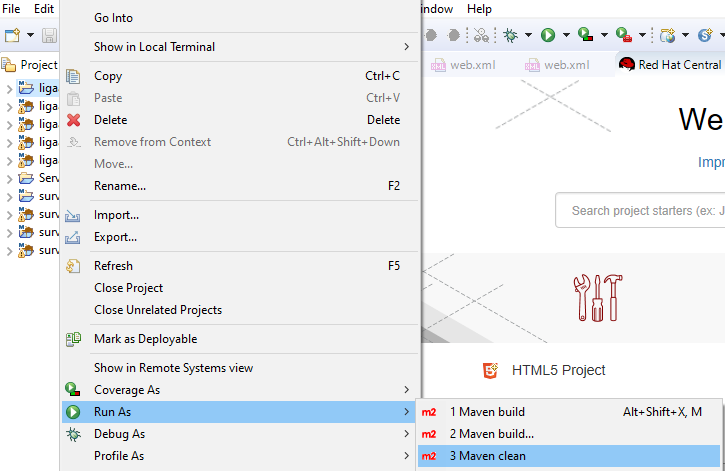Image resolution: width=725 pixels, height=471 pixels.
Task: Click the New wizard toolbar icon
Action: pos(12,35)
